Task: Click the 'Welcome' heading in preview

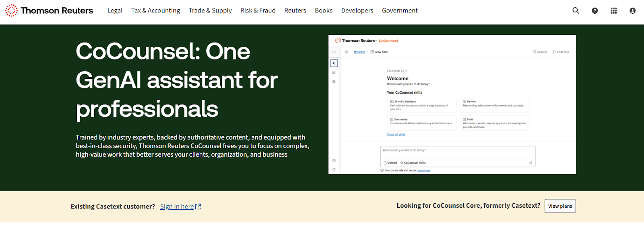Action: point(398,78)
